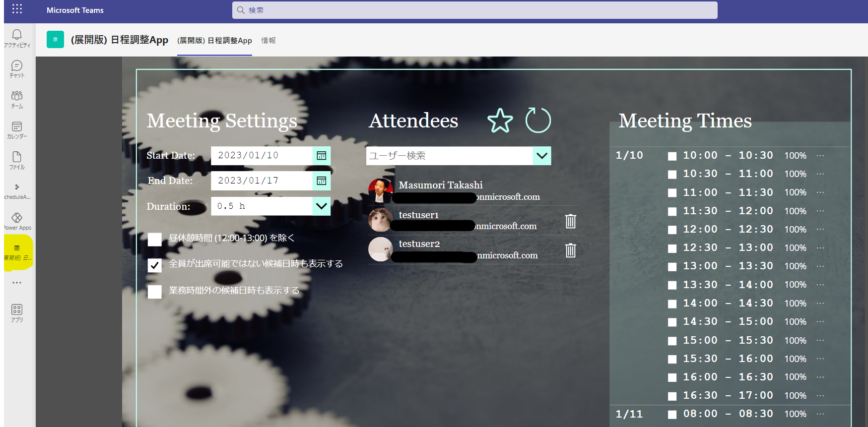Open Activity in the Teams sidebar
The image size is (868, 427).
(17, 38)
